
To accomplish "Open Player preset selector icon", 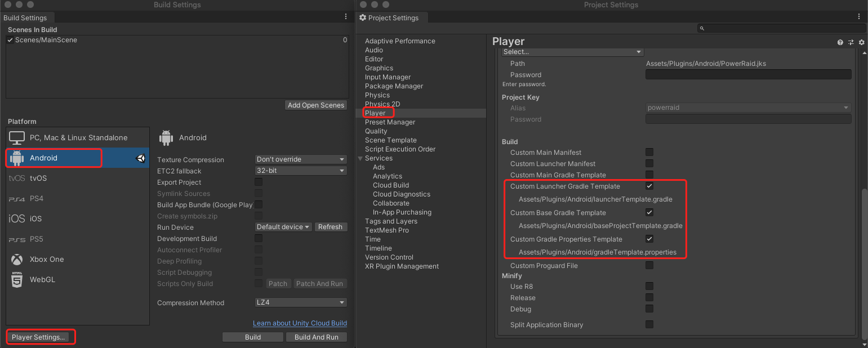I will click(851, 42).
